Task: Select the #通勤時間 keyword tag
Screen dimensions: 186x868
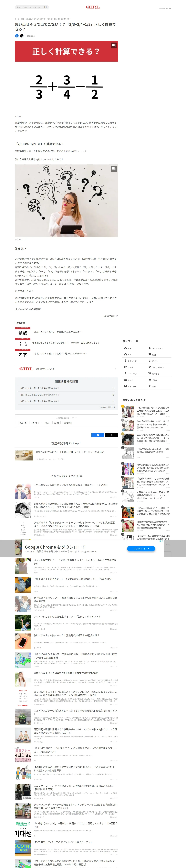Action: (68, 423)
